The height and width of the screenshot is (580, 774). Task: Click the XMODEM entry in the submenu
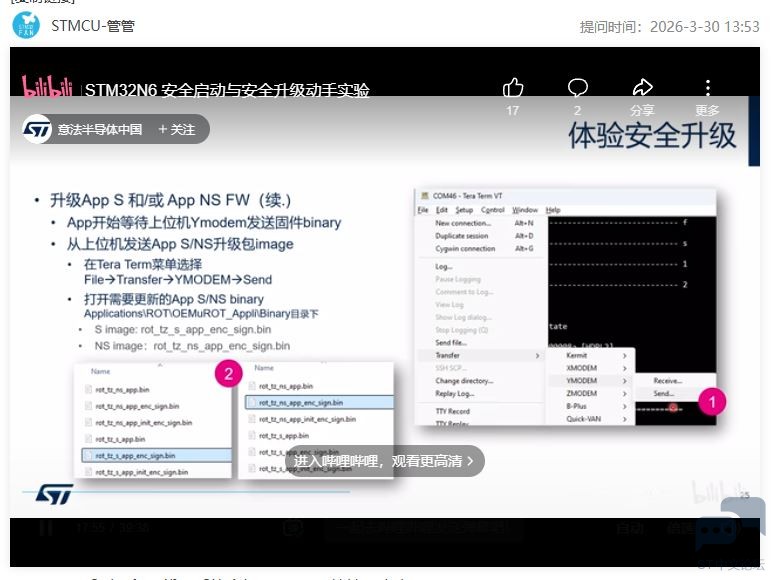pos(590,368)
